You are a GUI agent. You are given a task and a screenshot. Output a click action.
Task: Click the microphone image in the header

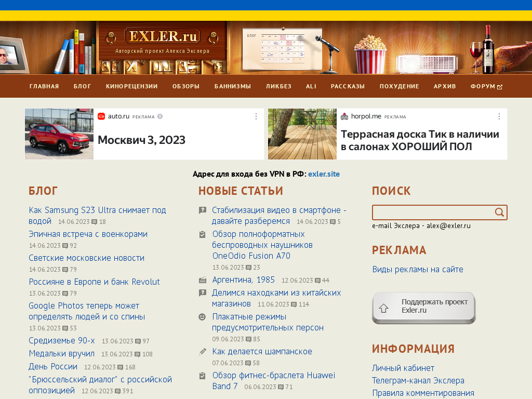329,54
